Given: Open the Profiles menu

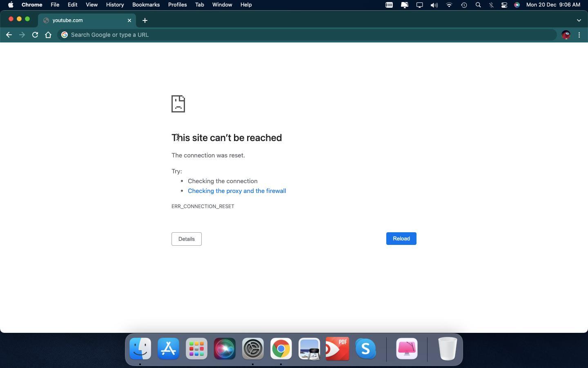Looking at the screenshot, I should (177, 5).
